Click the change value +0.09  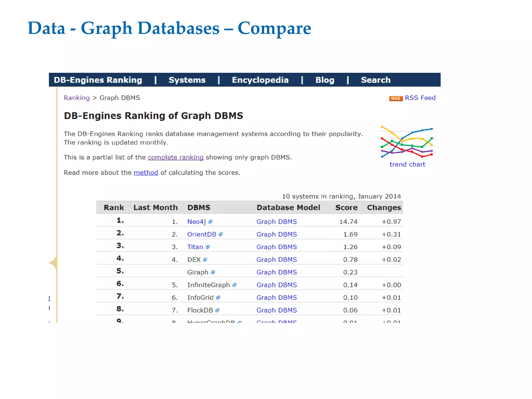click(391, 247)
